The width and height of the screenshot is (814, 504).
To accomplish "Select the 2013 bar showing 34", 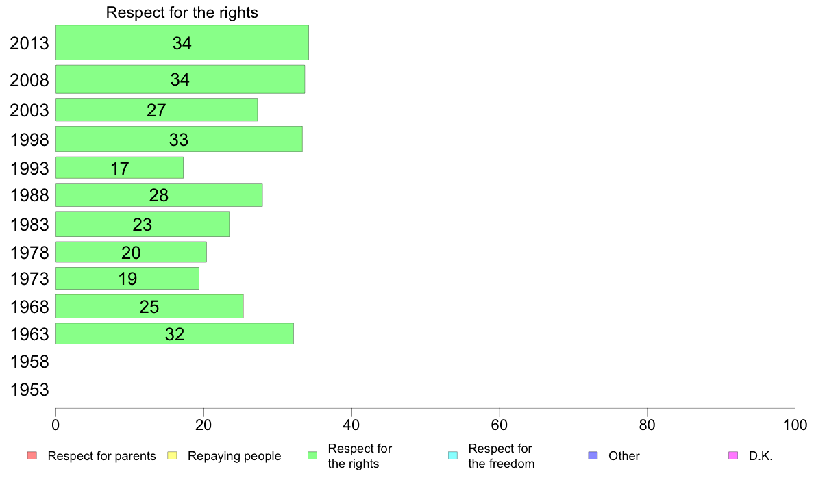I will click(182, 42).
